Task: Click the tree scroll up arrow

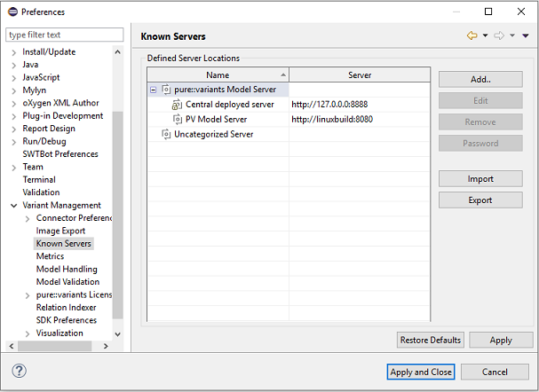Action: click(x=117, y=52)
